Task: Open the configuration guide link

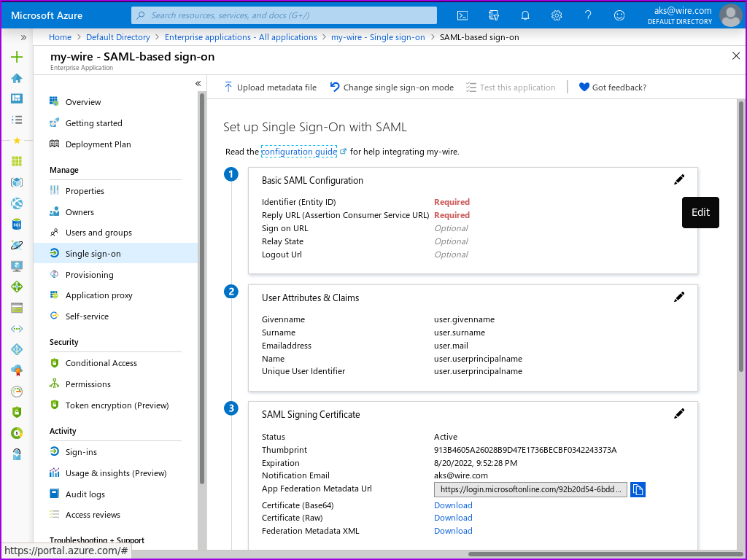Action: (299, 152)
